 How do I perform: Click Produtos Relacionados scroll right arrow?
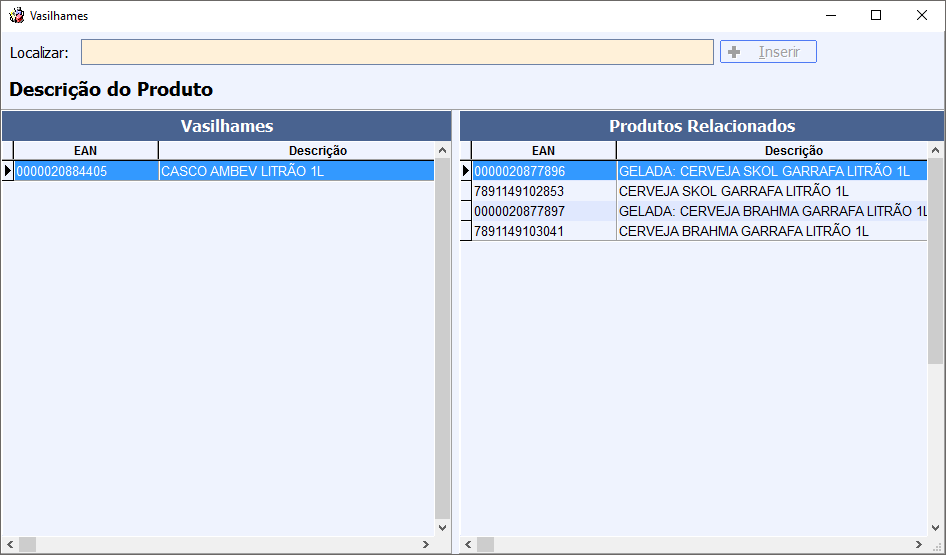[x=919, y=545]
